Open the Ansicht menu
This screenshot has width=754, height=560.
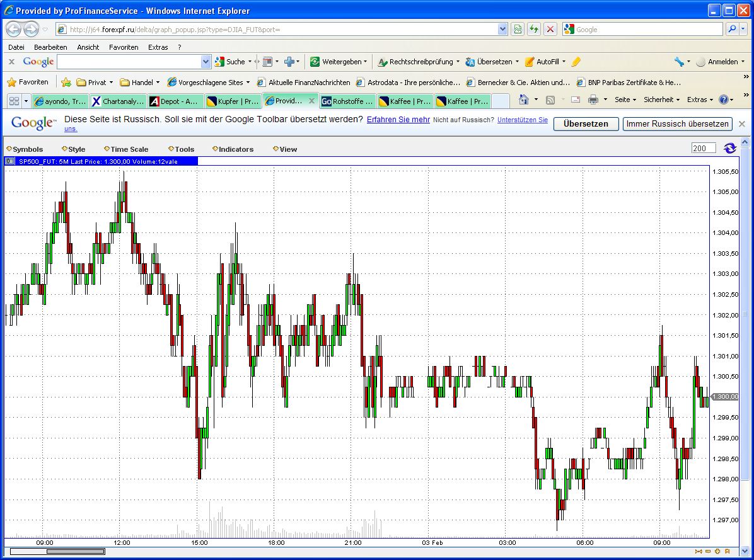click(88, 47)
